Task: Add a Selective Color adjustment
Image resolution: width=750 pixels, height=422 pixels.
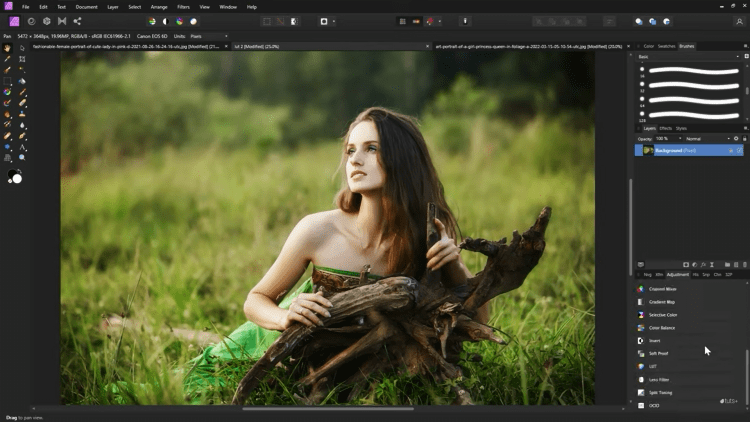Action: click(662, 315)
